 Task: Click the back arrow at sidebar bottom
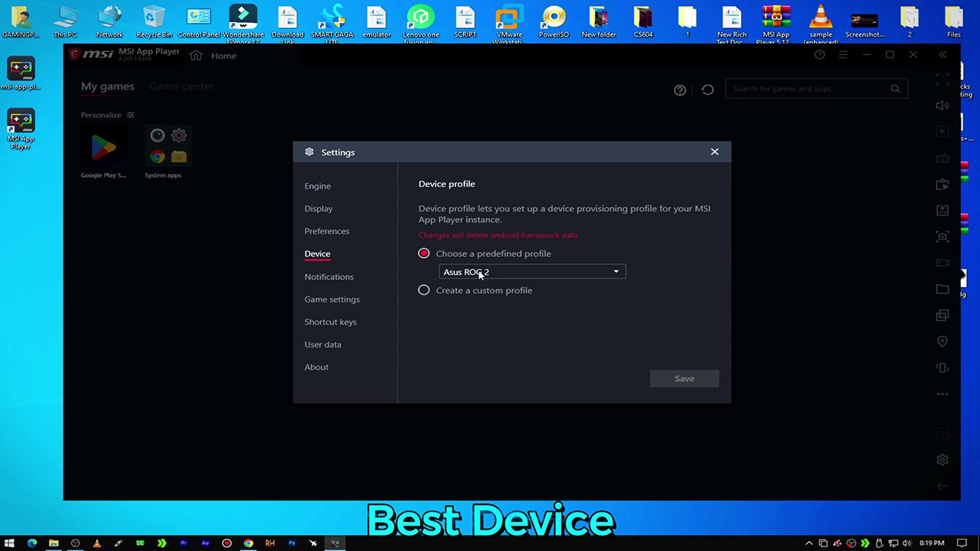pyautogui.click(x=942, y=486)
